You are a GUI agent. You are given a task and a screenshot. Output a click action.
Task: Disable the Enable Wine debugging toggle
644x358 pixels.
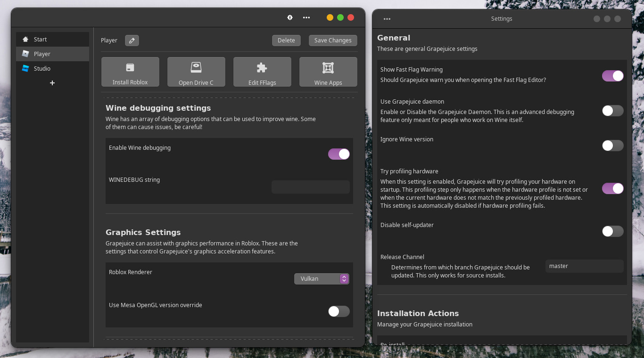click(x=339, y=154)
